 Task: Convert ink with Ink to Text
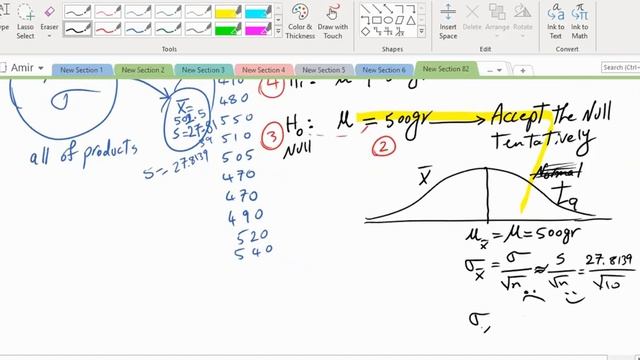(x=556, y=21)
